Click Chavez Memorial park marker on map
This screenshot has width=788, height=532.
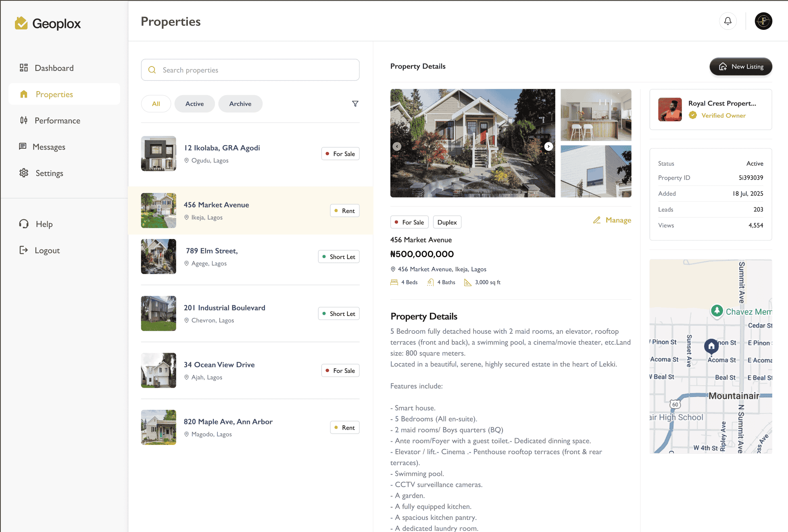click(717, 311)
